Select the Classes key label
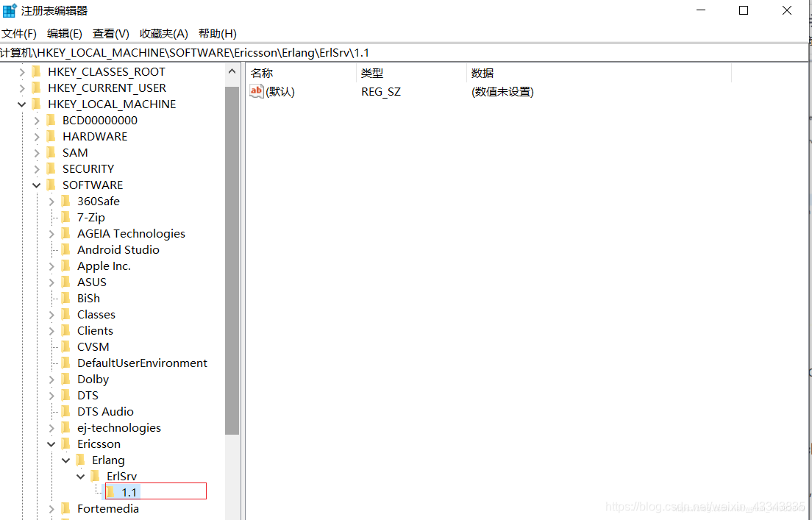The image size is (812, 520). 96,314
